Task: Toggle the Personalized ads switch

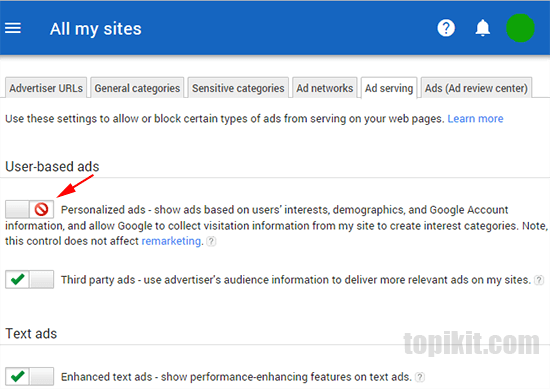Action: pyautogui.click(x=29, y=209)
